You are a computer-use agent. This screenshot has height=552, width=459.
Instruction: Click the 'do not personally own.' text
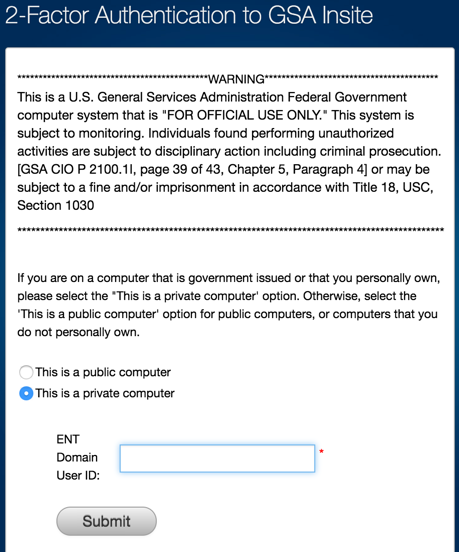pyautogui.click(x=78, y=332)
